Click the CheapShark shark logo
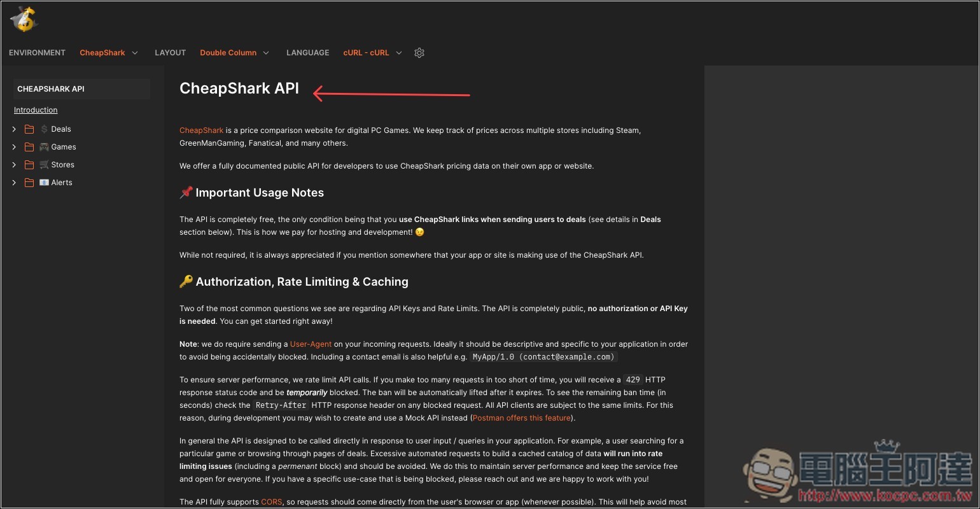Screen dimensions: 980x509 point(24,18)
